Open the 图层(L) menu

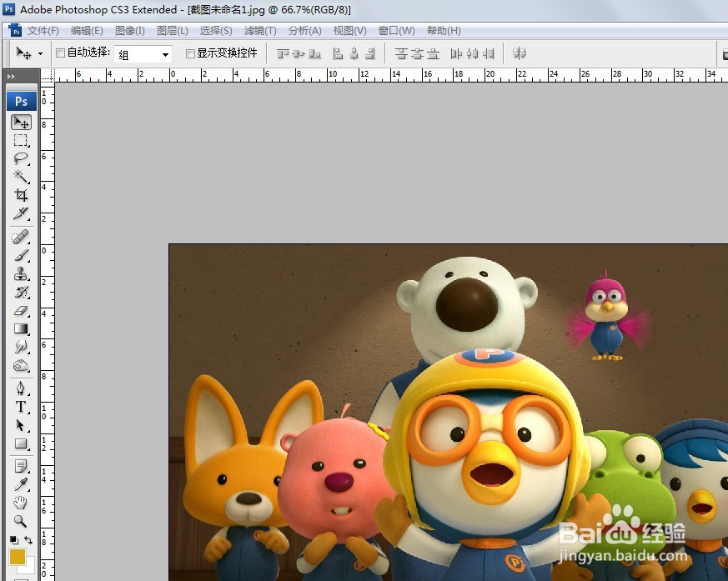pyautogui.click(x=173, y=31)
